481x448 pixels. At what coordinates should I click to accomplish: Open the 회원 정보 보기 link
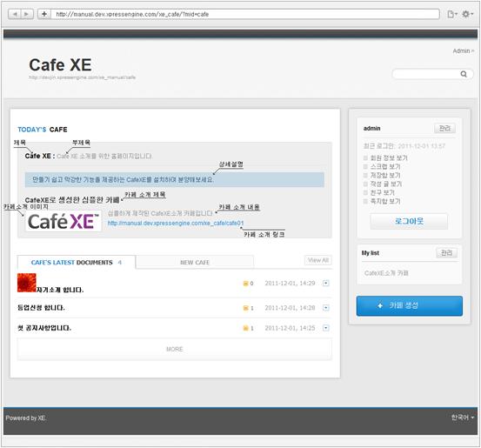tap(389, 158)
